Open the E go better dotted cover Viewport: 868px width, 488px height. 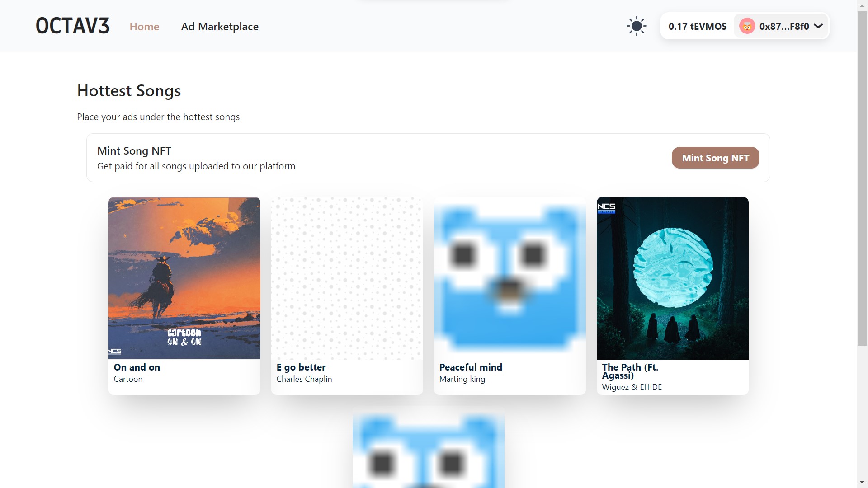347,278
